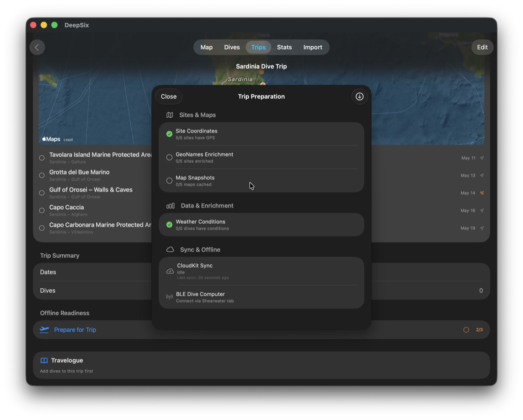Open the Stats tab
Viewport: 523px width, 420px height.
point(284,47)
